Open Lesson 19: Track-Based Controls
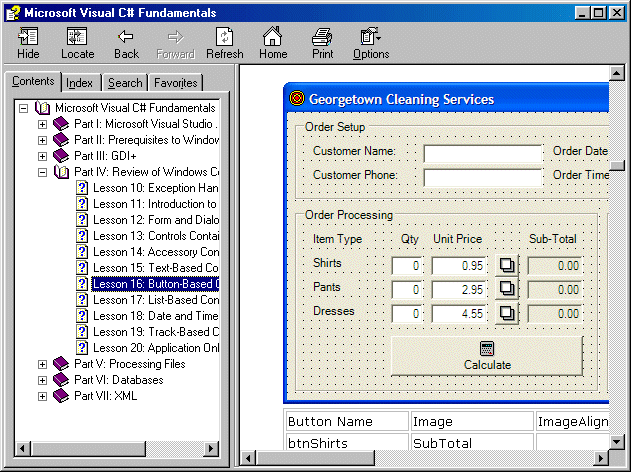Image resolution: width=631 pixels, height=472 pixels. tap(156, 332)
